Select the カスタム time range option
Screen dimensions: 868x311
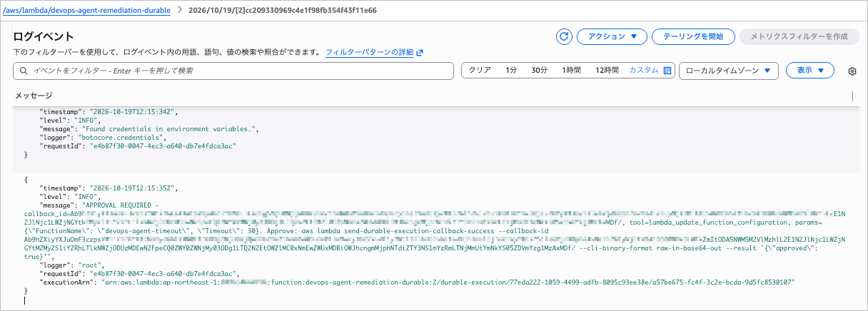[643, 71]
